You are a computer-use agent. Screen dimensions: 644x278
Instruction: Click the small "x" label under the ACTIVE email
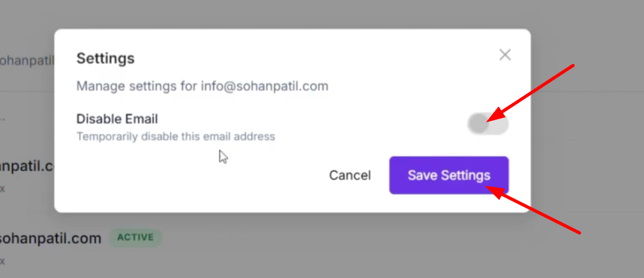point(3,261)
